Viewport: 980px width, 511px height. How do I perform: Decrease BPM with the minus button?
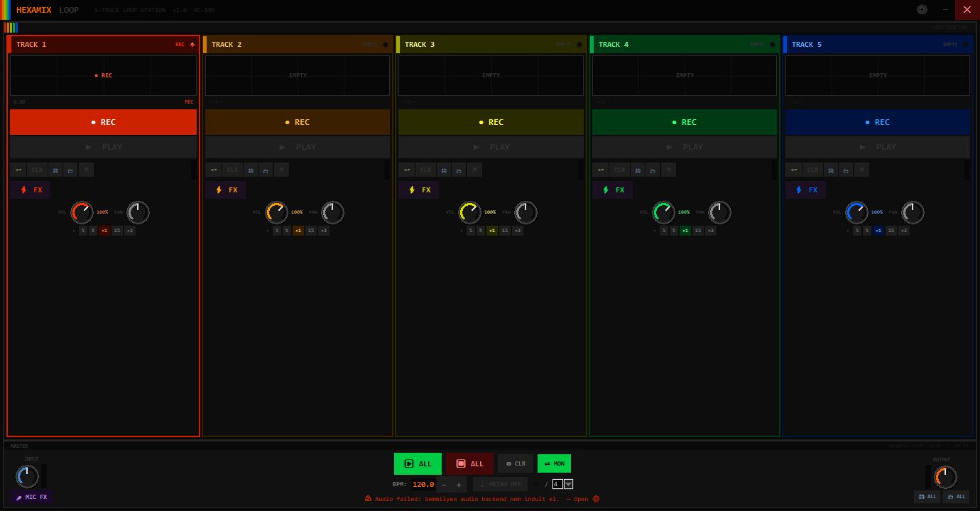click(x=444, y=485)
